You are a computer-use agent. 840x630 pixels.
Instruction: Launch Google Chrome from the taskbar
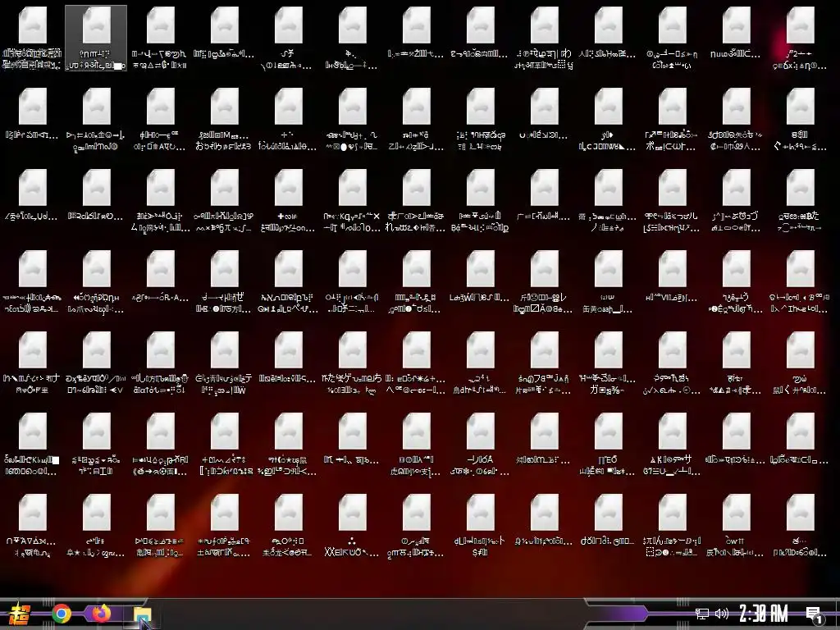(x=62, y=614)
